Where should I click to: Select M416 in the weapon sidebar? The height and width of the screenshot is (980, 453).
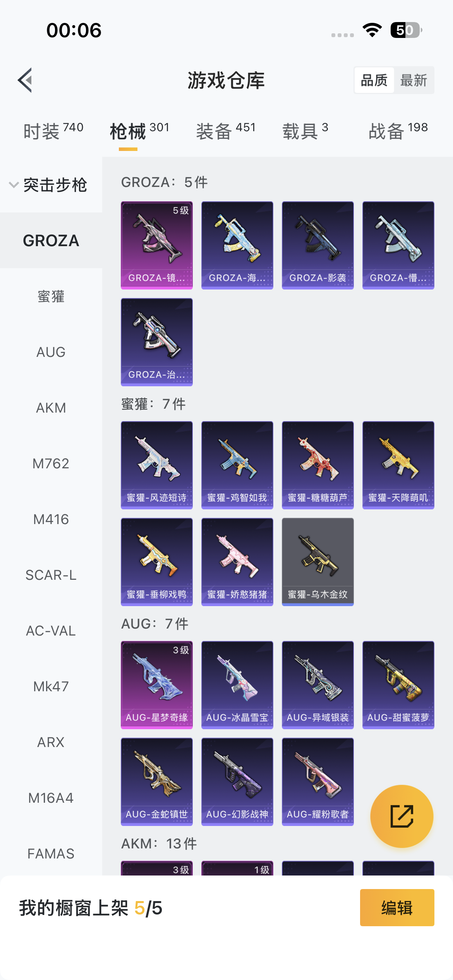51,519
